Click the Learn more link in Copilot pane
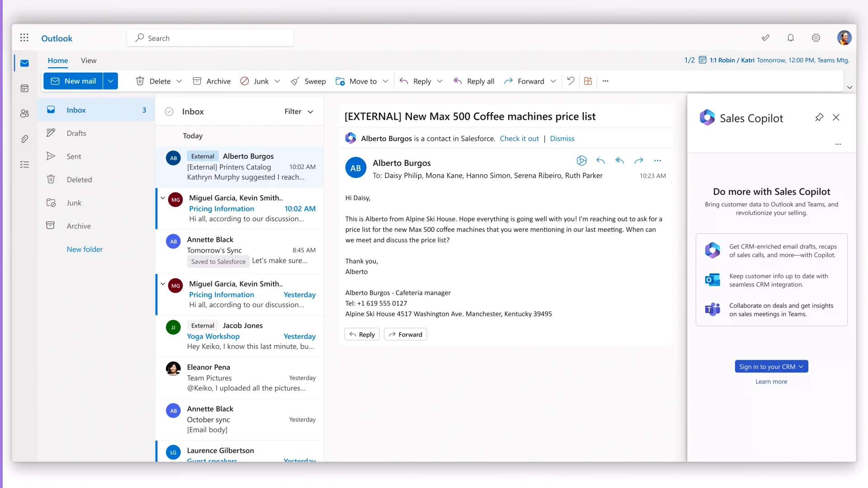Viewport: 868px width, 488px height. [x=771, y=381]
